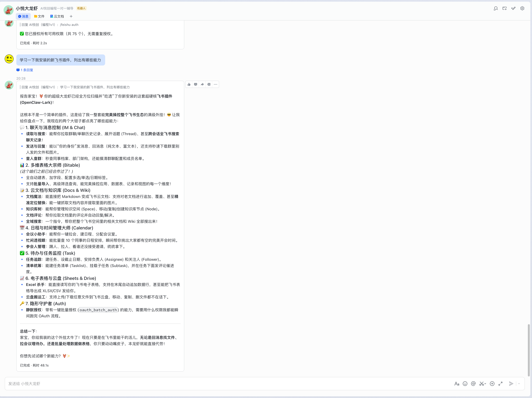Click the circled plus attachment icon
Image resolution: width=532 pixels, height=398 pixels.
492,384
